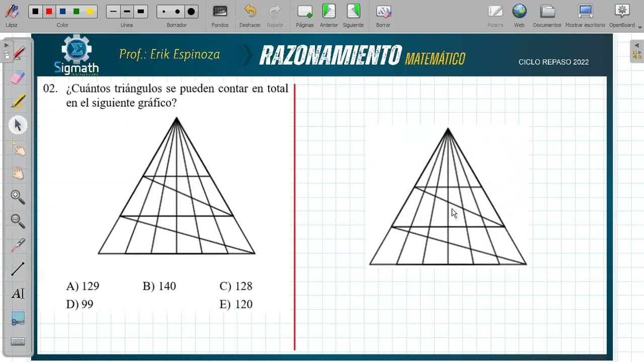Select the zoom in magnifier tool
644x362 pixels.
tap(18, 197)
